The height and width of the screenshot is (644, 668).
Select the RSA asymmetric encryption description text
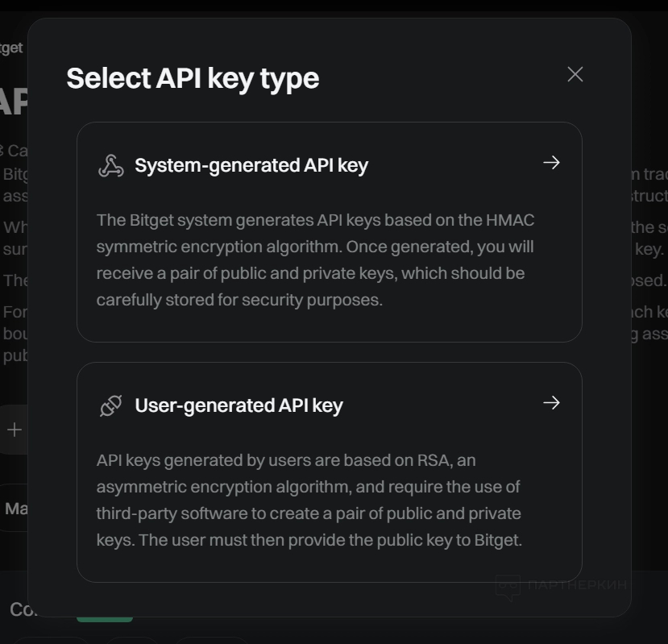coord(309,500)
